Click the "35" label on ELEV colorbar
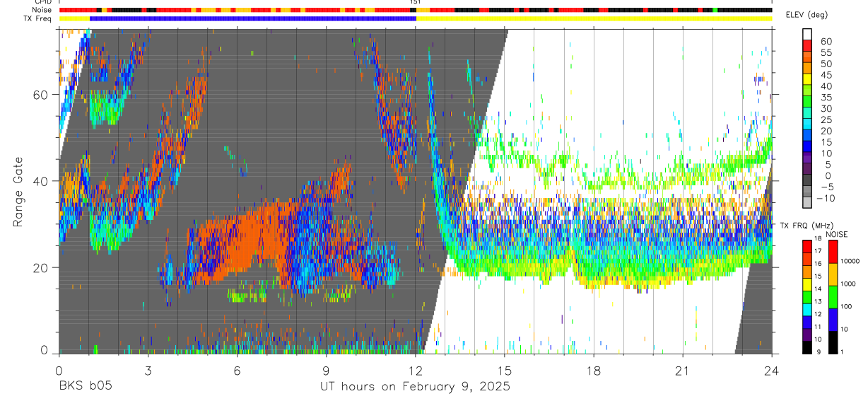This screenshot has width=868, height=401. pyautogui.click(x=826, y=98)
